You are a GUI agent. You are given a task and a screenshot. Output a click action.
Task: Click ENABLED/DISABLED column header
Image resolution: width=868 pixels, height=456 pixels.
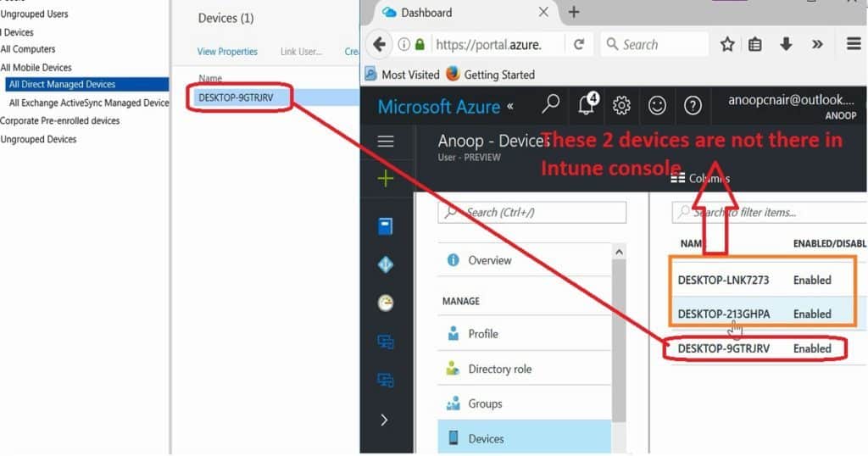tap(829, 243)
